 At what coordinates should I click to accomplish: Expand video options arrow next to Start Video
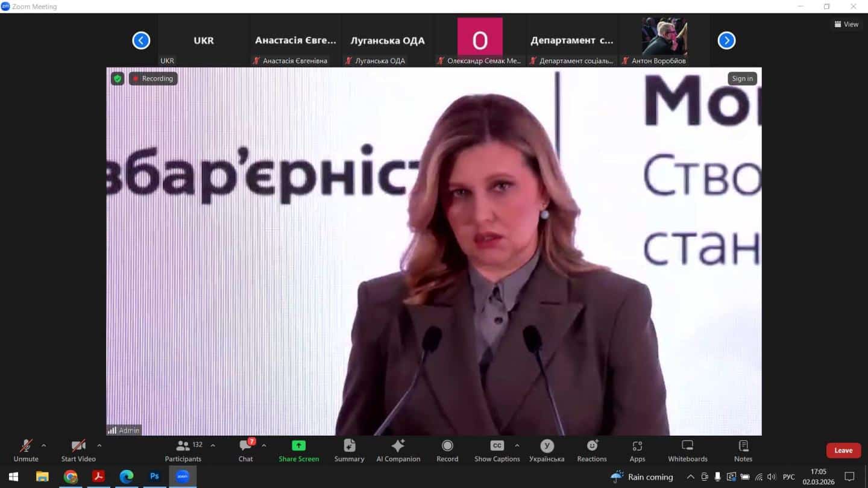pos(99,446)
